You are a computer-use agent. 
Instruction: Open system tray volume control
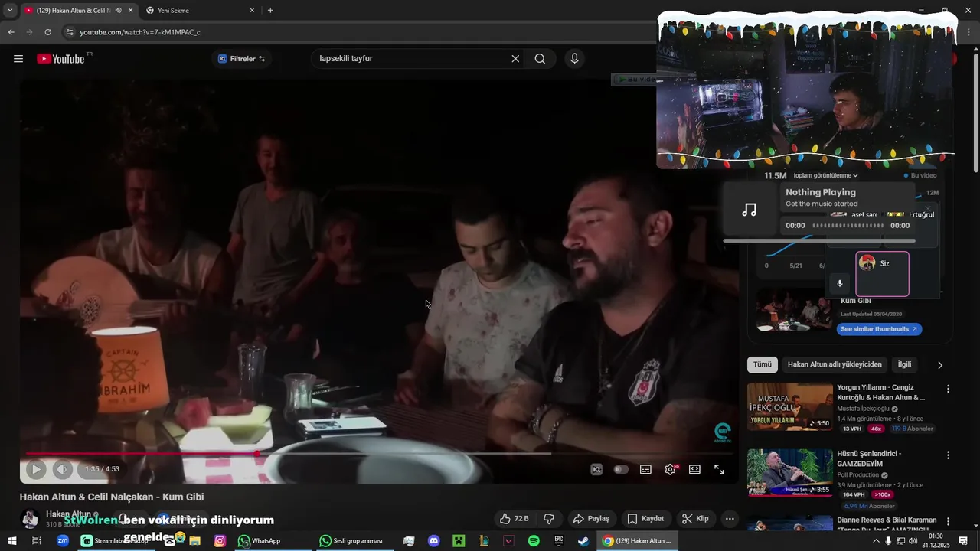[x=913, y=541]
